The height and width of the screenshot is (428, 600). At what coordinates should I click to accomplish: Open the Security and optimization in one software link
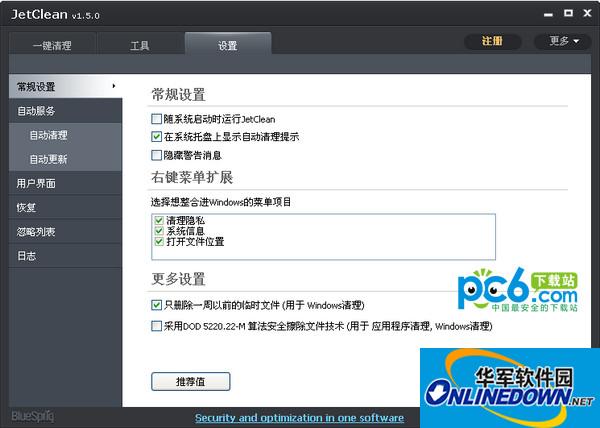pyautogui.click(x=299, y=417)
